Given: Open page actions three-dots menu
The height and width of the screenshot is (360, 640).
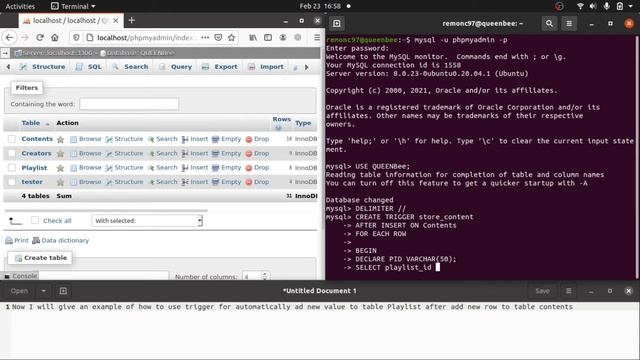Looking at the screenshot, I should point(205,38).
